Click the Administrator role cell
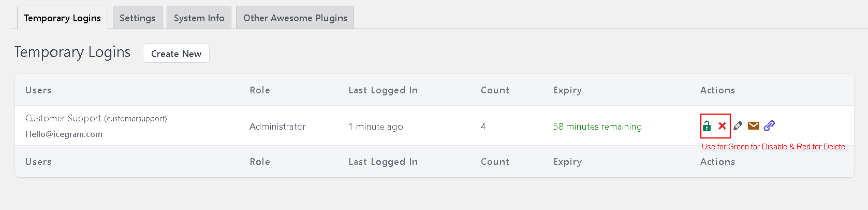 click(x=277, y=127)
